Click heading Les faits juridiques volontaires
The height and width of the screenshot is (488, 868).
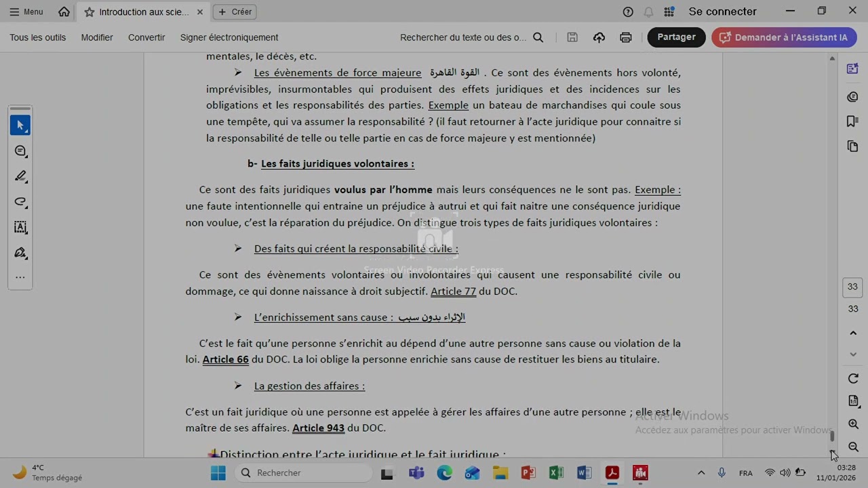338,164
